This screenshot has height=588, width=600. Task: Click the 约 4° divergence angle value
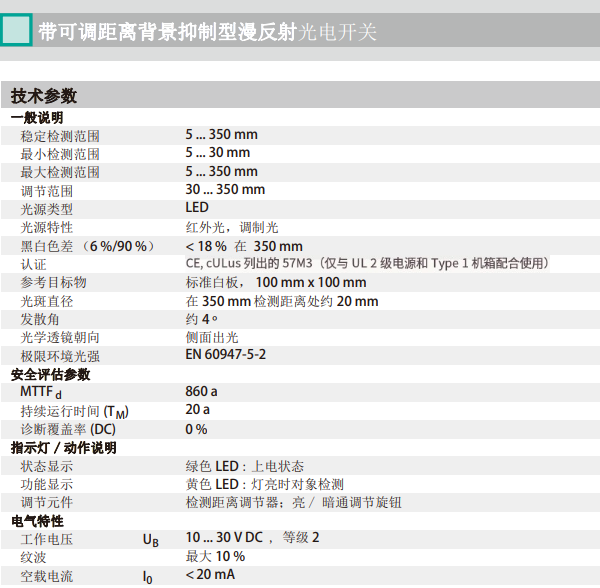click(201, 319)
